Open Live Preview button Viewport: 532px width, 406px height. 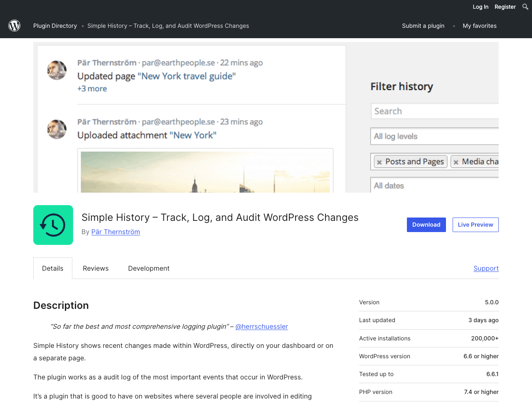(475, 225)
